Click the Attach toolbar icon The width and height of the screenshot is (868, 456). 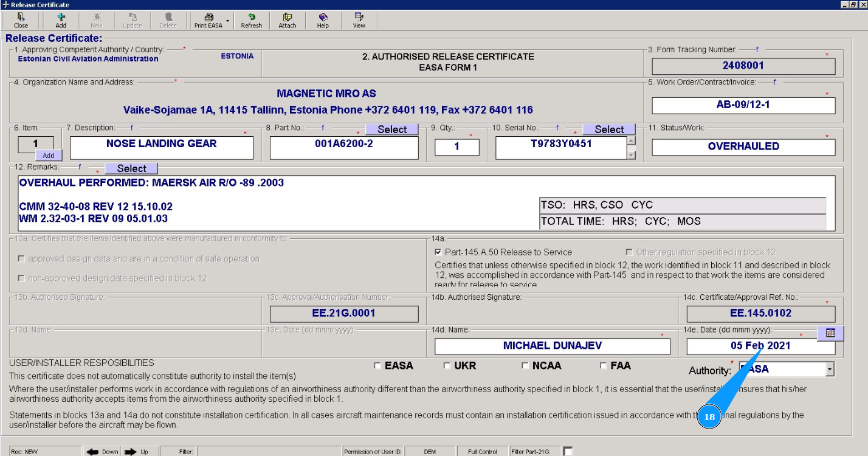pyautogui.click(x=288, y=18)
